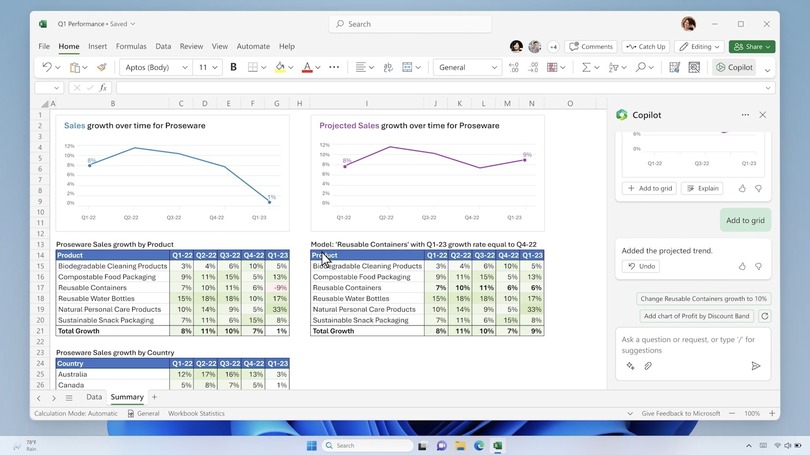Open Copilot pane more options ellipsis
Image resolution: width=810 pixels, height=455 pixels.
point(745,115)
